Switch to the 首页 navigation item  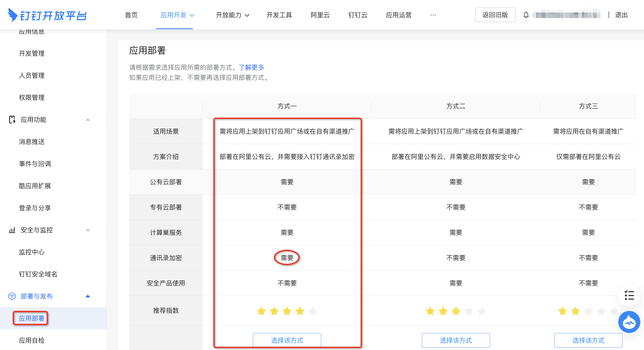point(131,15)
